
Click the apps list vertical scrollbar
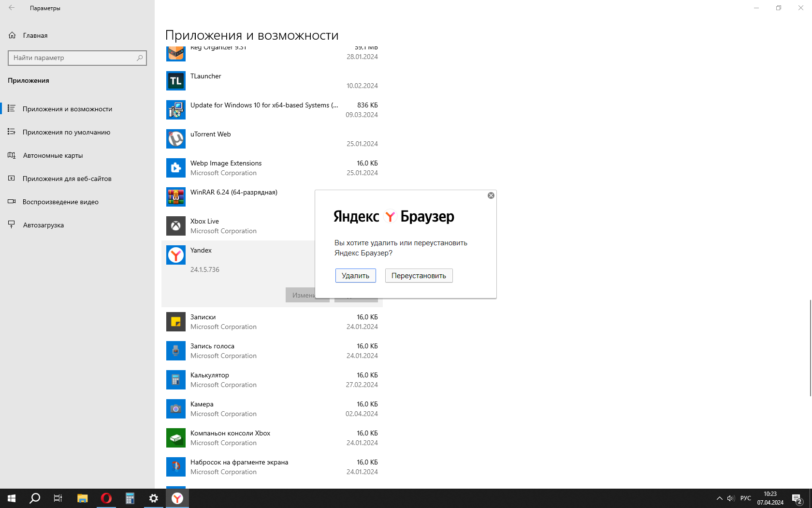[x=810, y=348]
